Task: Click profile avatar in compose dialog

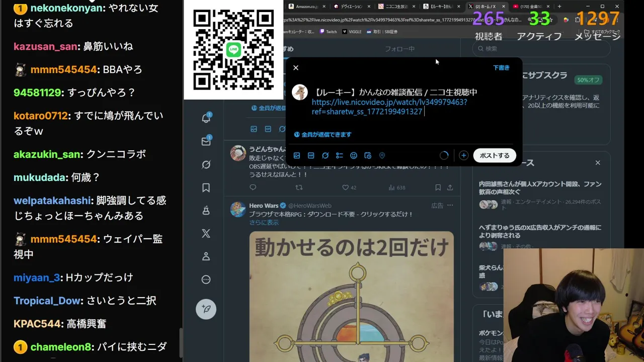Action: click(300, 92)
